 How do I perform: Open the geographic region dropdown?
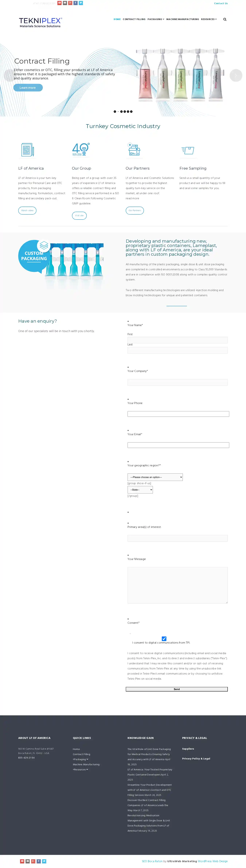coord(155,477)
